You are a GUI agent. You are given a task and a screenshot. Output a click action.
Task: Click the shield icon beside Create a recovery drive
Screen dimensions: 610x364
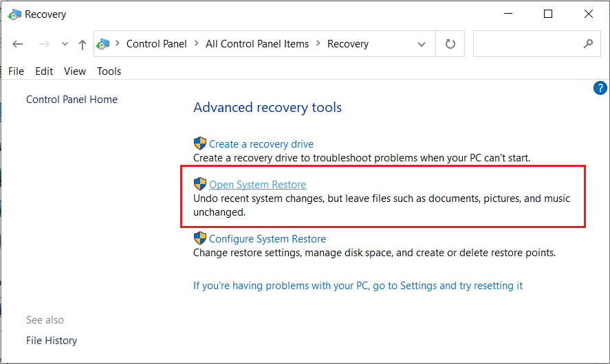point(200,144)
